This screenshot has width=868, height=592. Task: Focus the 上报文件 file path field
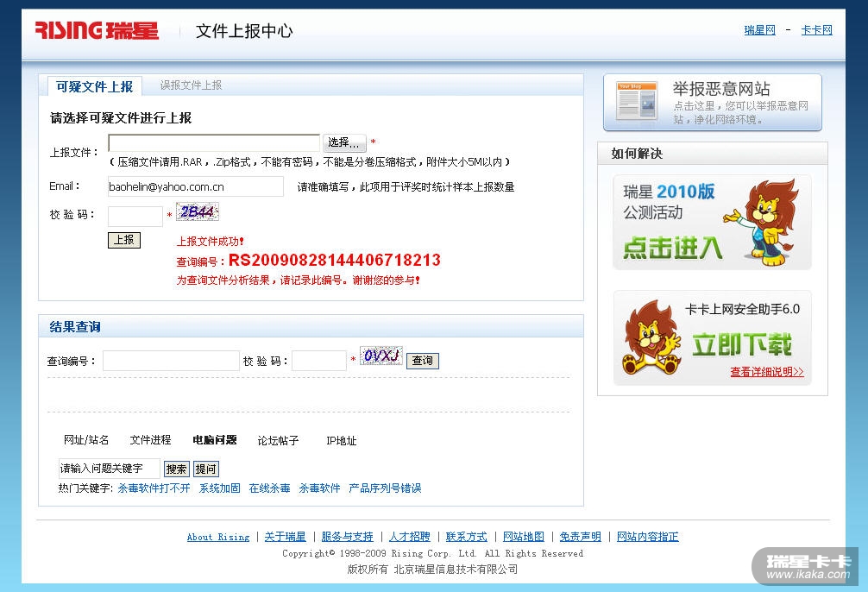[x=214, y=143]
